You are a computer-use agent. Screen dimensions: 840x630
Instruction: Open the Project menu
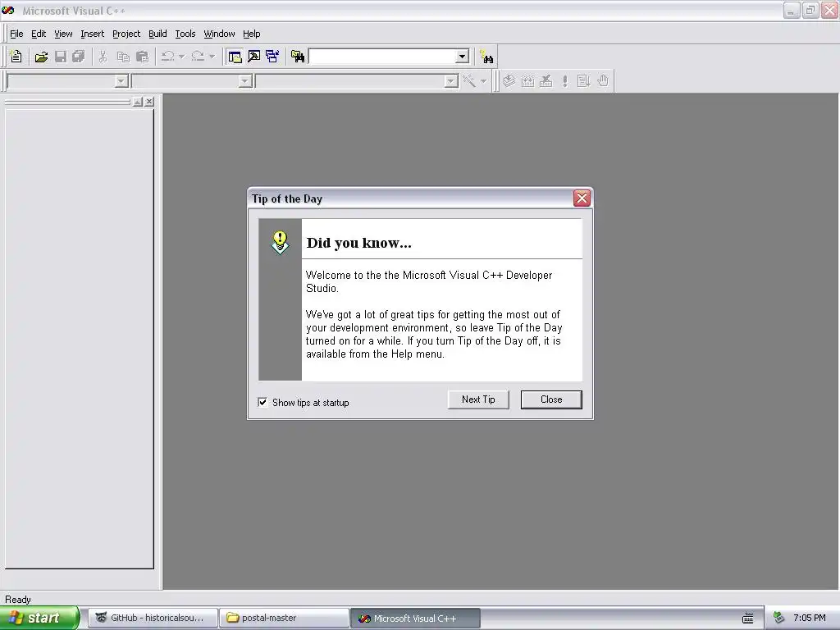pyautogui.click(x=126, y=34)
